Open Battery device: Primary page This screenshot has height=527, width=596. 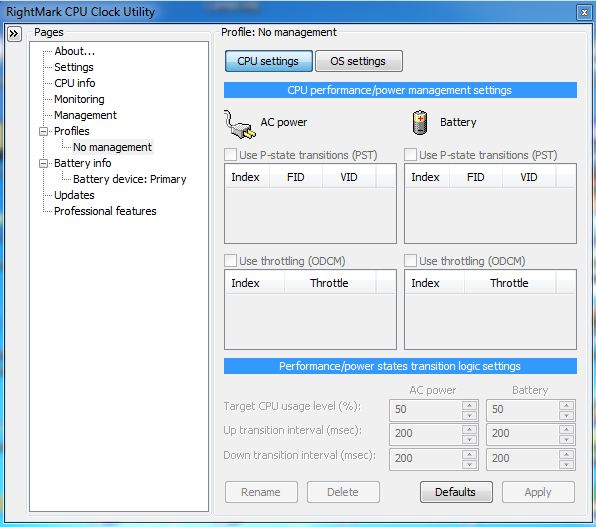[x=129, y=179]
